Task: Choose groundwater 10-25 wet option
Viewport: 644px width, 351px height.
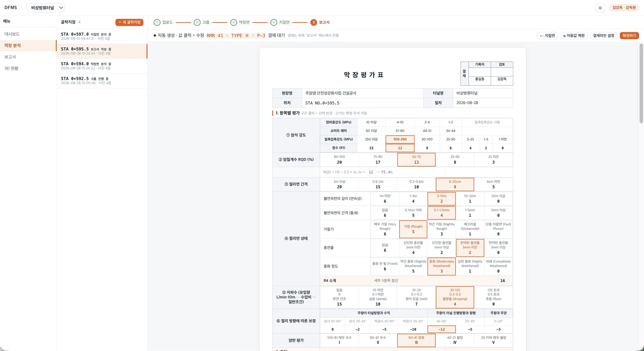Action: (x=416, y=297)
